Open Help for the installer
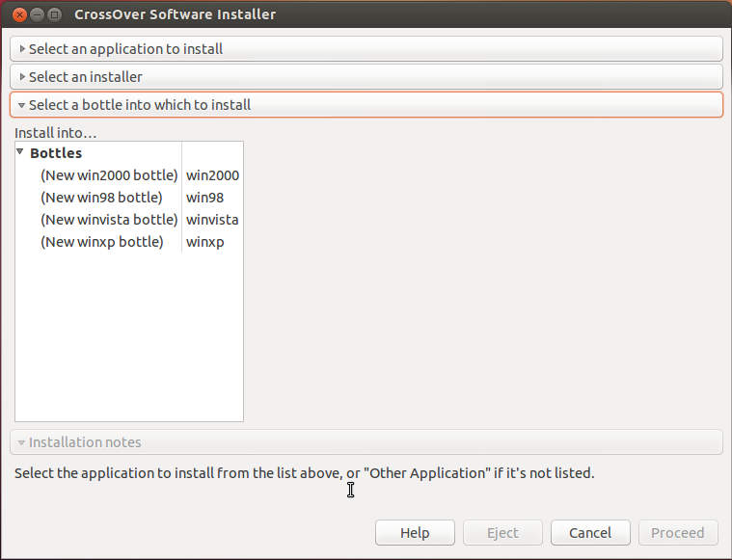Viewport: 732px width, 560px height. 415,532
